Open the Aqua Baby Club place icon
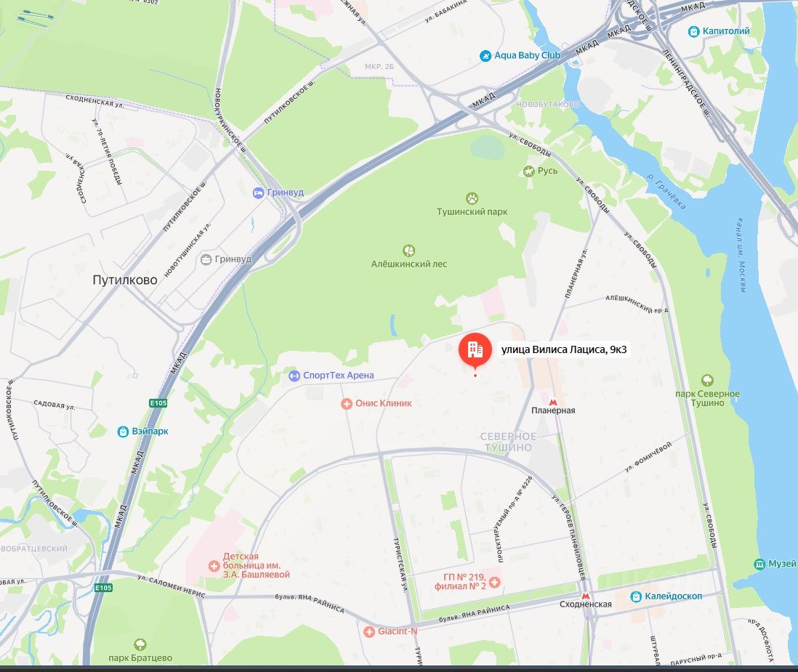 click(485, 56)
